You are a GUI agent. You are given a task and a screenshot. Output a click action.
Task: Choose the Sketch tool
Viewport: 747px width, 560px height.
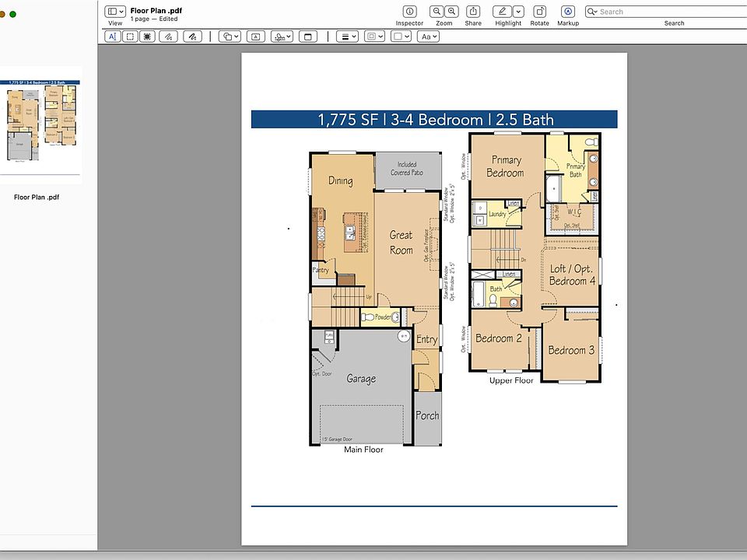tap(168, 37)
